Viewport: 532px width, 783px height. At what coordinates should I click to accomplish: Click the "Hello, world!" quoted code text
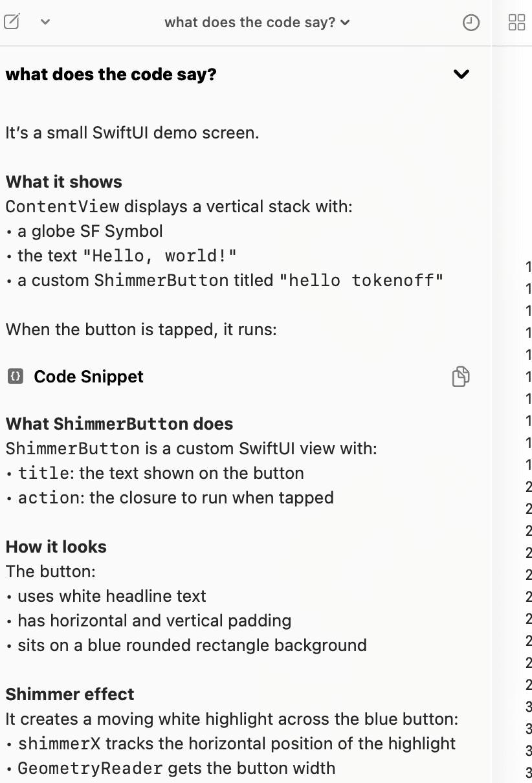coord(159,256)
